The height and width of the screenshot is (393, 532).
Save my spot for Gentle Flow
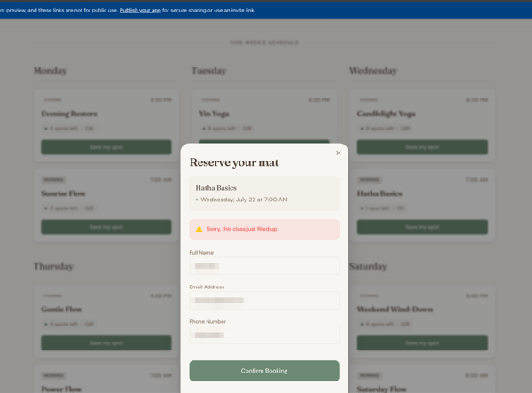coord(106,343)
